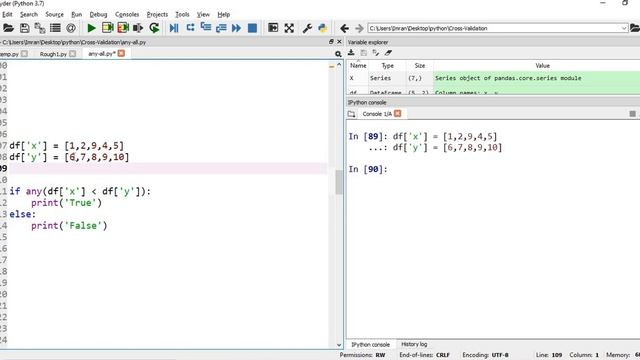Close Console 1/A tab
The width and height of the screenshot is (640, 360).
coord(398,113)
